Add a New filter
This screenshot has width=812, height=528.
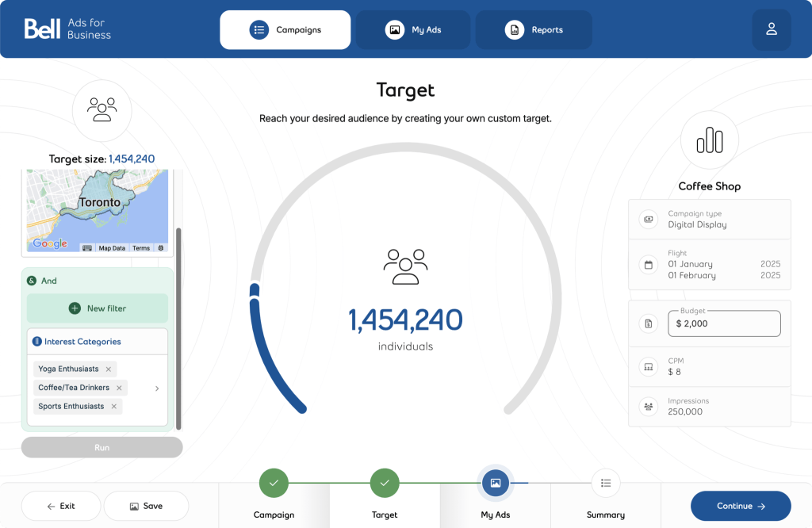98,308
